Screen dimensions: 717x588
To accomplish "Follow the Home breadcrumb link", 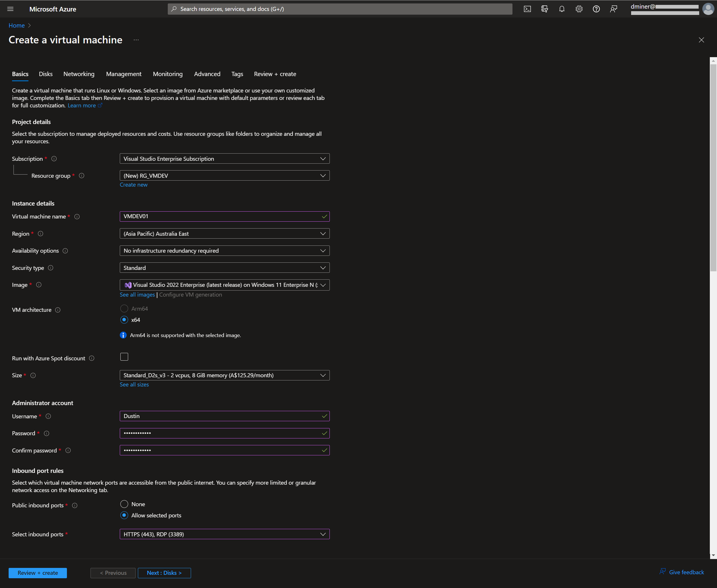I will coord(17,25).
